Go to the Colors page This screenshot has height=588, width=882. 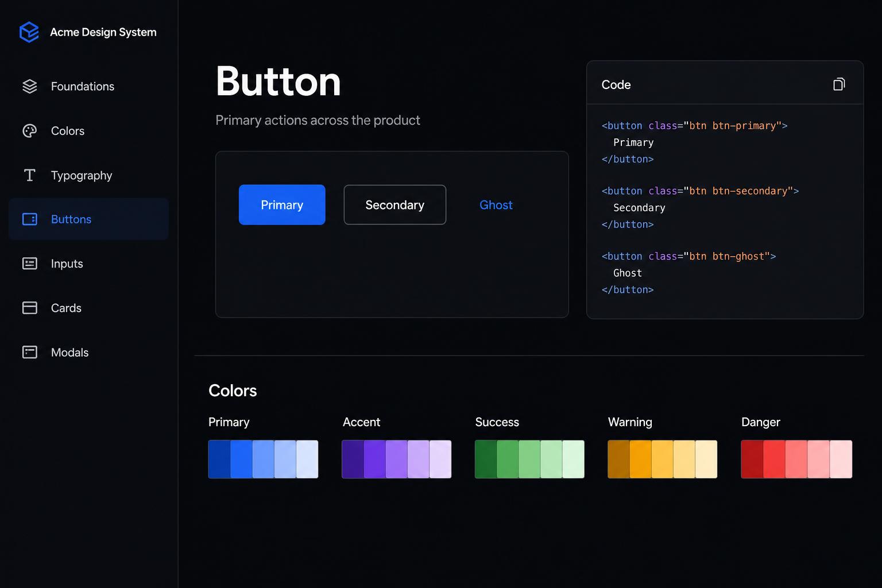tap(88, 131)
